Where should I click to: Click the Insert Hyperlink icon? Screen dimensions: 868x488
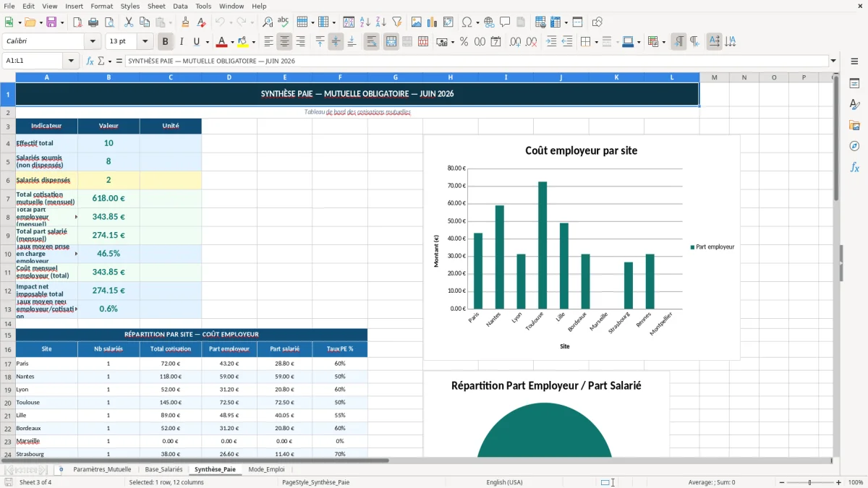coord(489,22)
